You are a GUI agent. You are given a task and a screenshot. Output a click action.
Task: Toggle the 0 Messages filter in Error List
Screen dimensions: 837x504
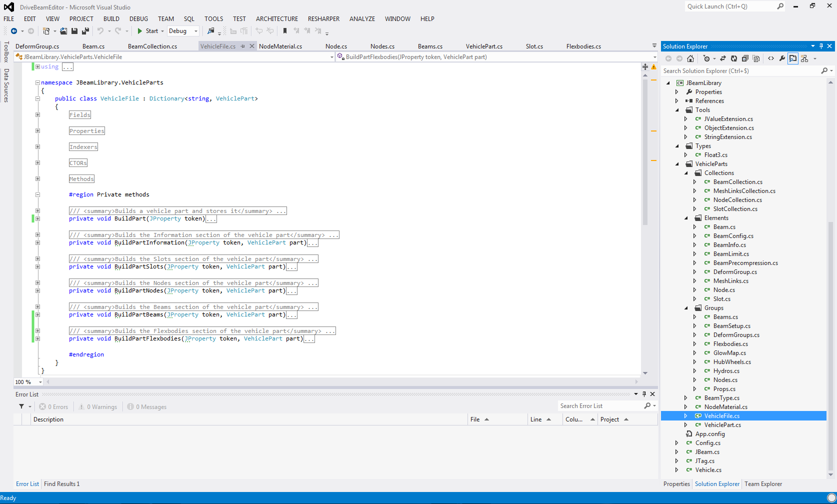(x=147, y=407)
